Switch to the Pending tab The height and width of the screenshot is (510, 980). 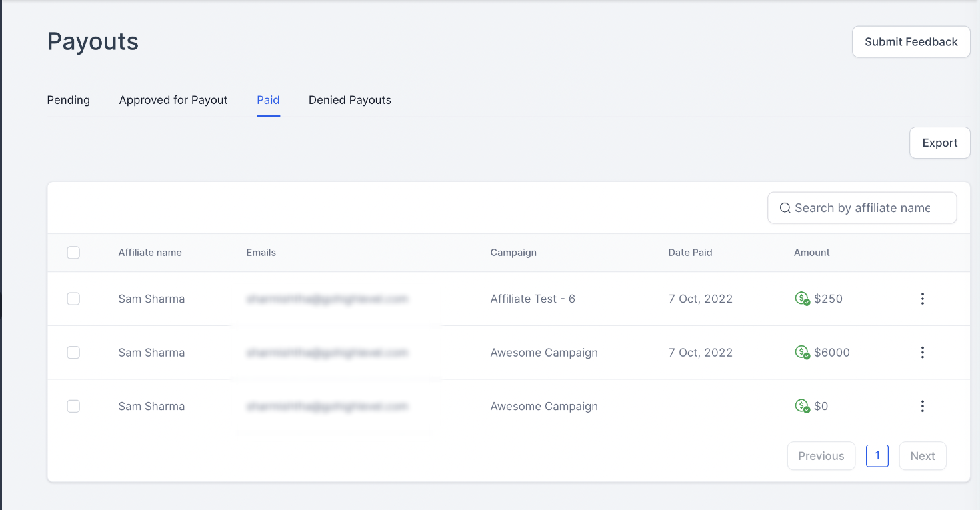click(x=69, y=100)
